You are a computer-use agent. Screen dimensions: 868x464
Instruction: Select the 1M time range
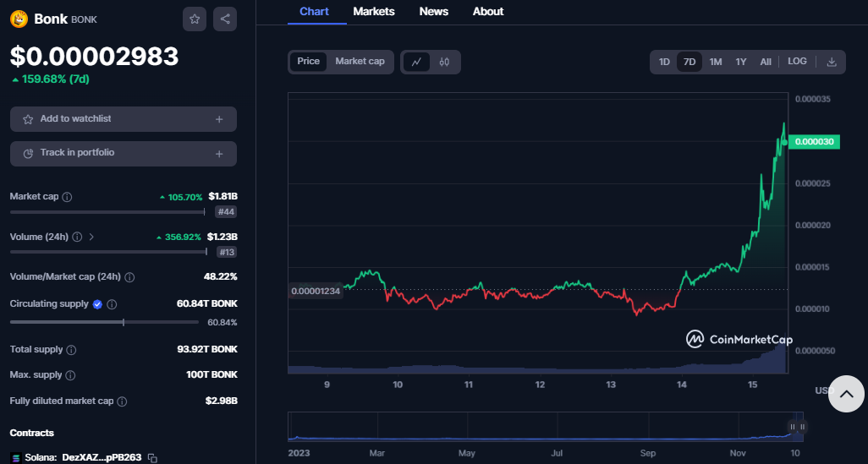pyautogui.click(x=716, y=62)
